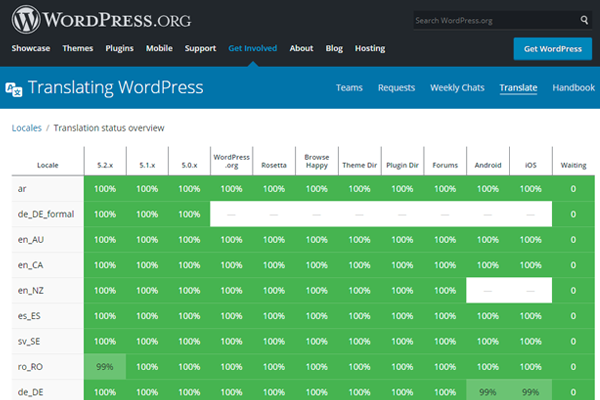
Task: Go to the Requests section
Action: click(x=396, y=88)
